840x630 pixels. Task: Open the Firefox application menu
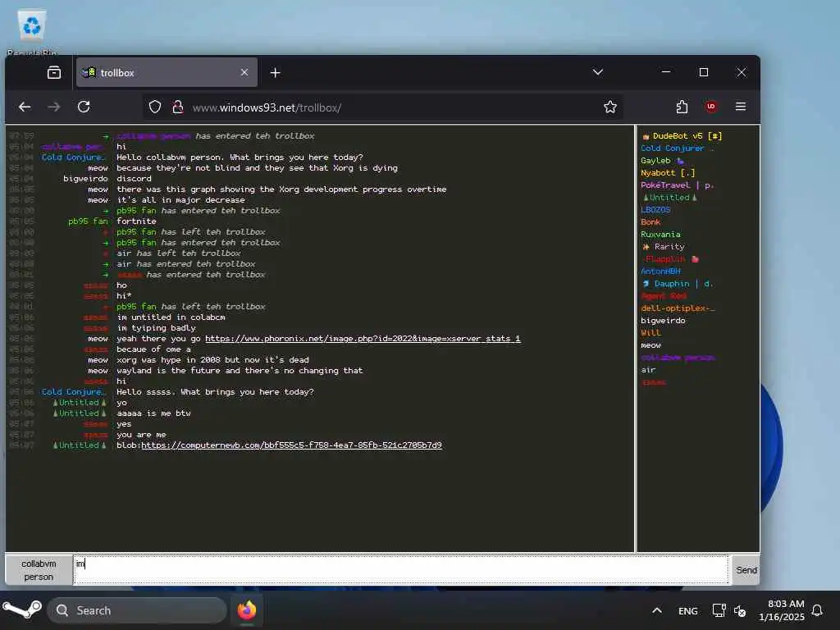pos(741,107)
